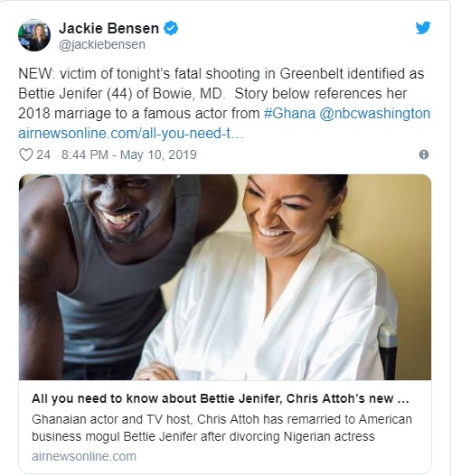Open the 'All you need to know about Bettie Jenifer' headline
Screen dimensions: 452x476
[221, 398]
